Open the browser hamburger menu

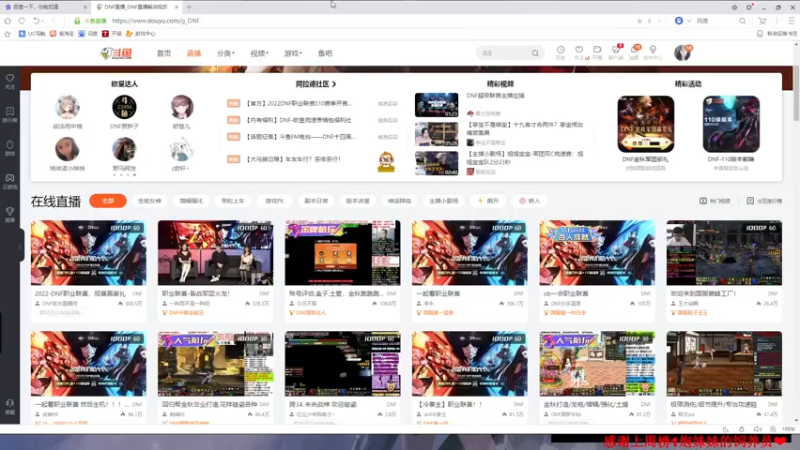coord(791,21)
